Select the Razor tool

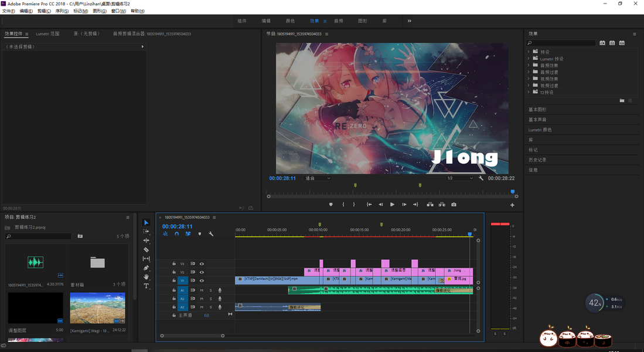pos(146,249)
